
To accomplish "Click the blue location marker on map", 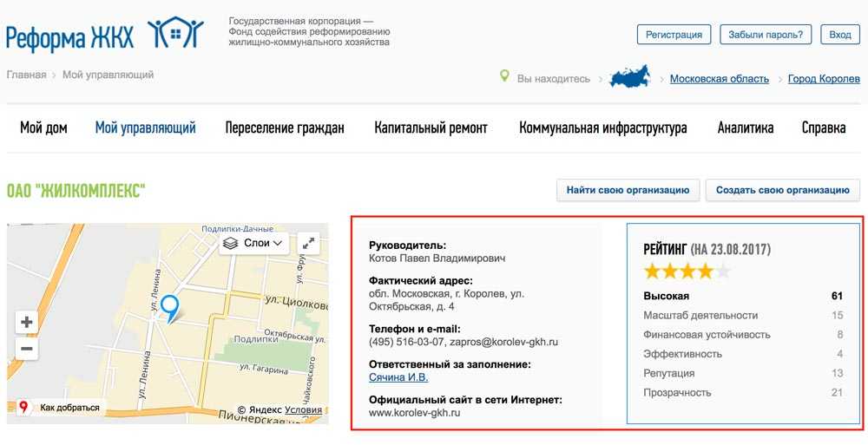I will point(170,307).
